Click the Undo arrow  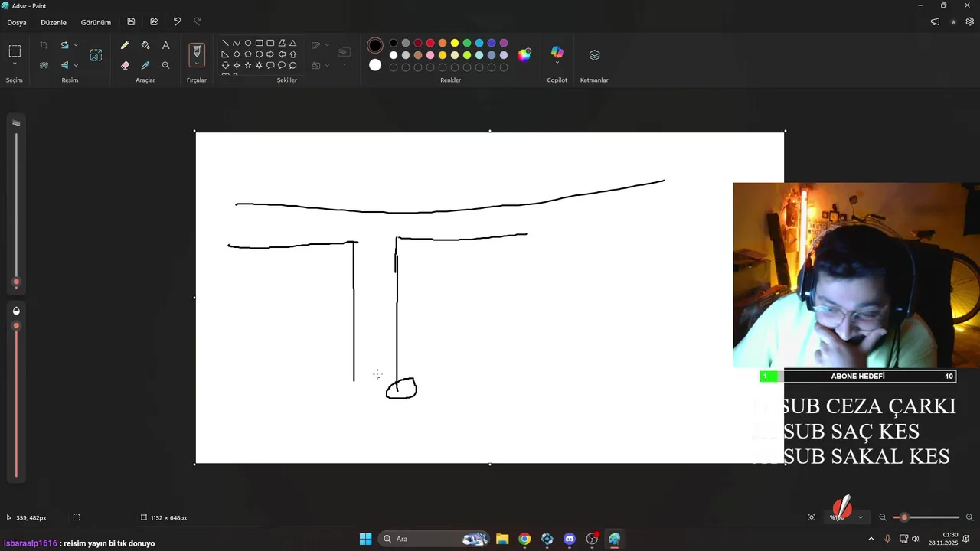click(x=177, y=22)
